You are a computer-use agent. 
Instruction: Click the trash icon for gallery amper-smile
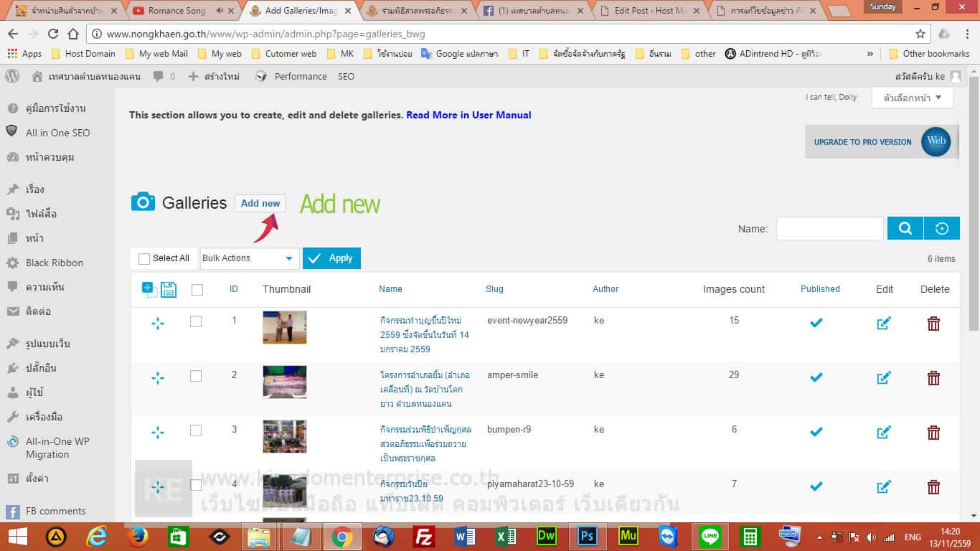[933, 378]
